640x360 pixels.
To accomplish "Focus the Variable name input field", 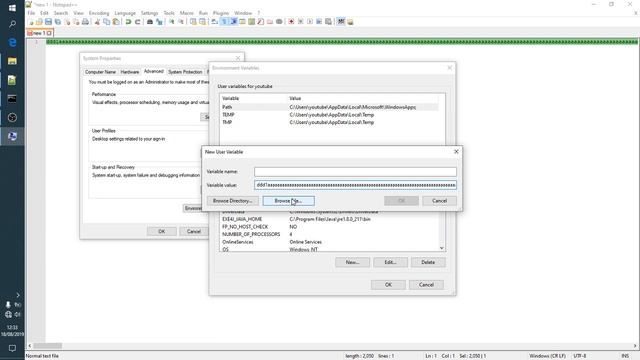I will click(x=356, y=172).
